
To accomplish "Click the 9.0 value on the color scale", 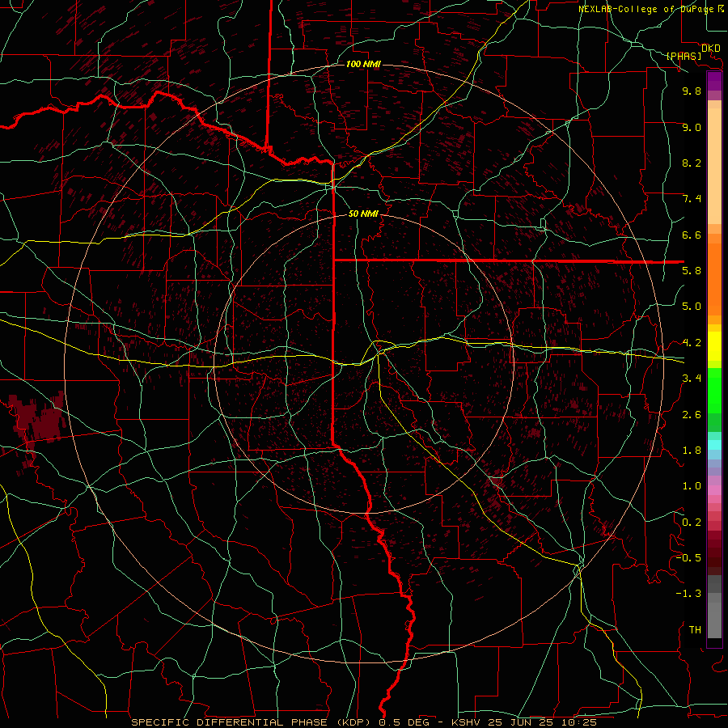I will tap(692, 127).
